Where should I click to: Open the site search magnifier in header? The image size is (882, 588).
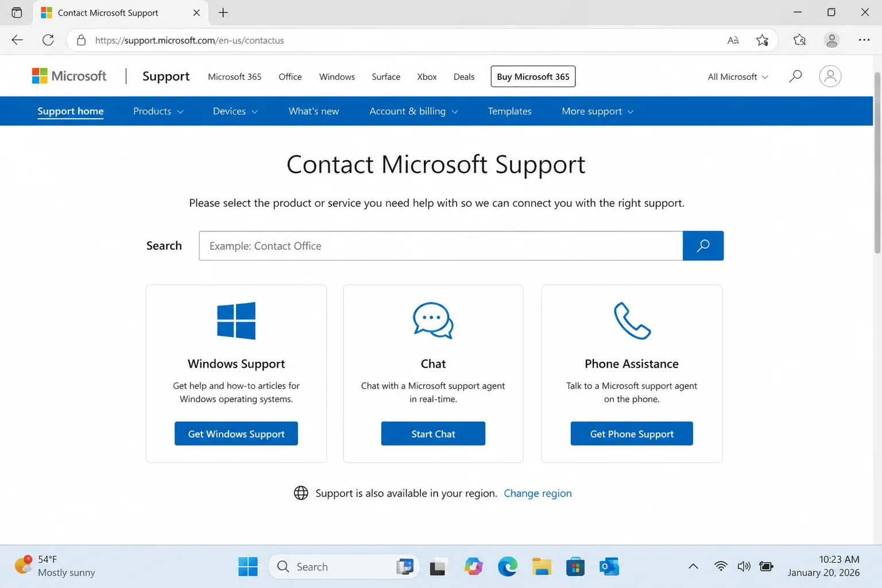tap(795, 76)
